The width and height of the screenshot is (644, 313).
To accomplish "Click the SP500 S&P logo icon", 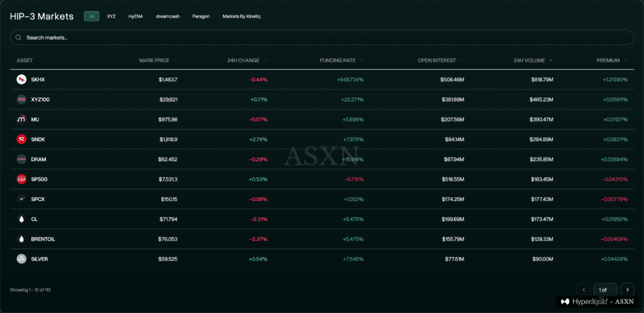I will [21, 179].
